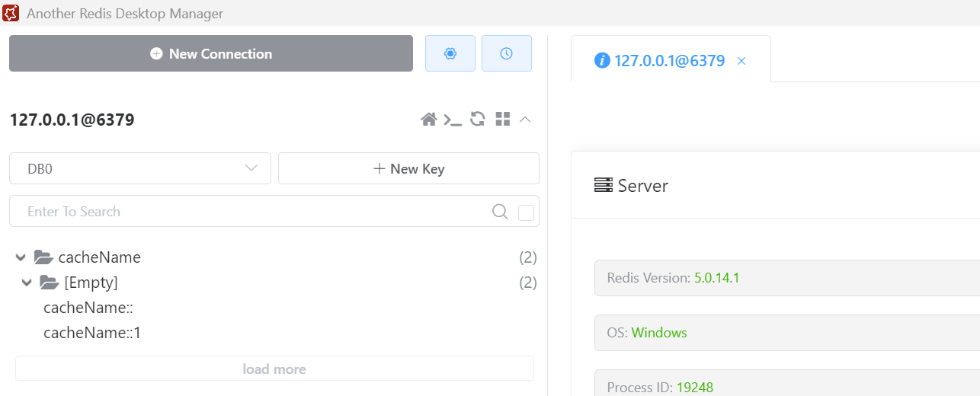Click the New Key button

(408, 168)
